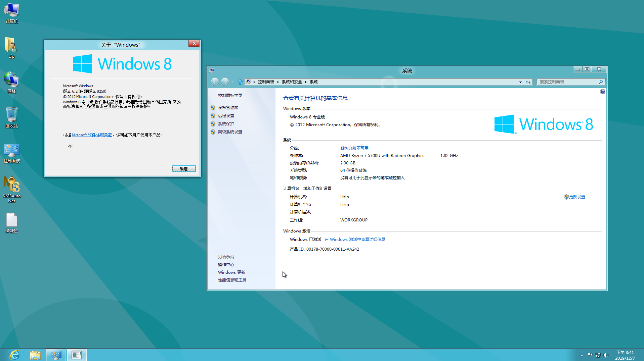Go forward in the System window
The width and height of the screenshot is (644, 361).
[225, 82]
